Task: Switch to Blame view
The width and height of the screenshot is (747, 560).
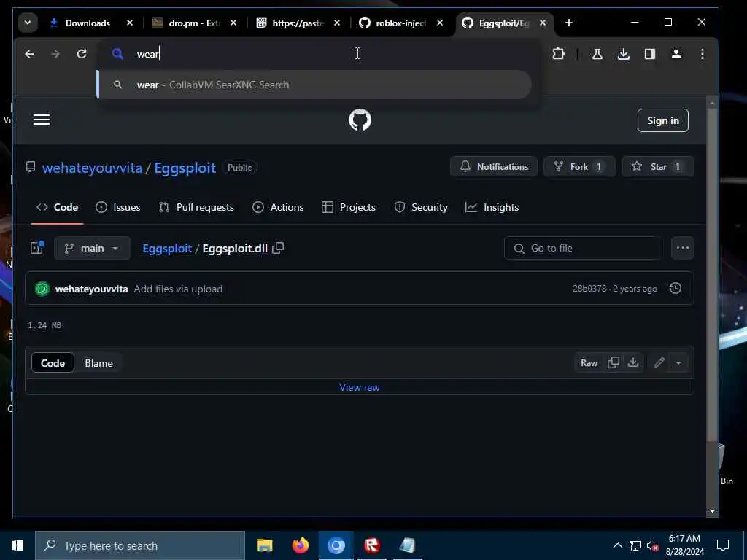Action: (98, 363)
